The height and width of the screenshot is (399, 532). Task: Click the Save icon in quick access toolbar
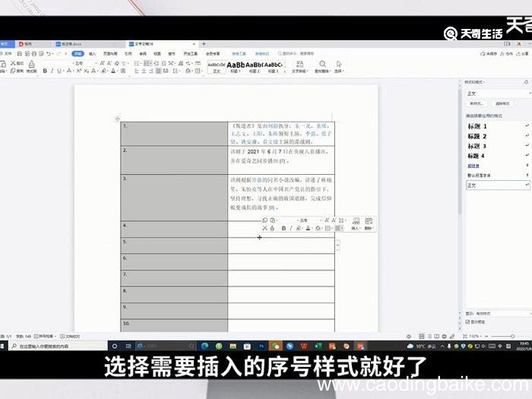pyautogui.click(x=20, y=54)
